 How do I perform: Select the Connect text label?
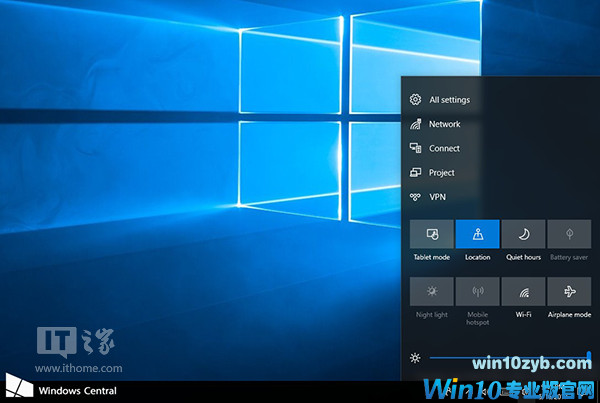[x=445, y=148]
